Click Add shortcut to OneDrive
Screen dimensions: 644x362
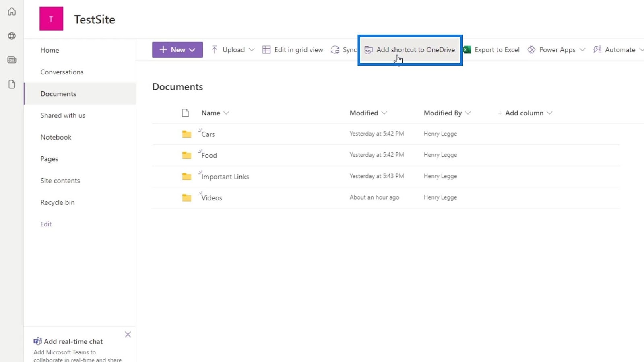tap(410, 50)
